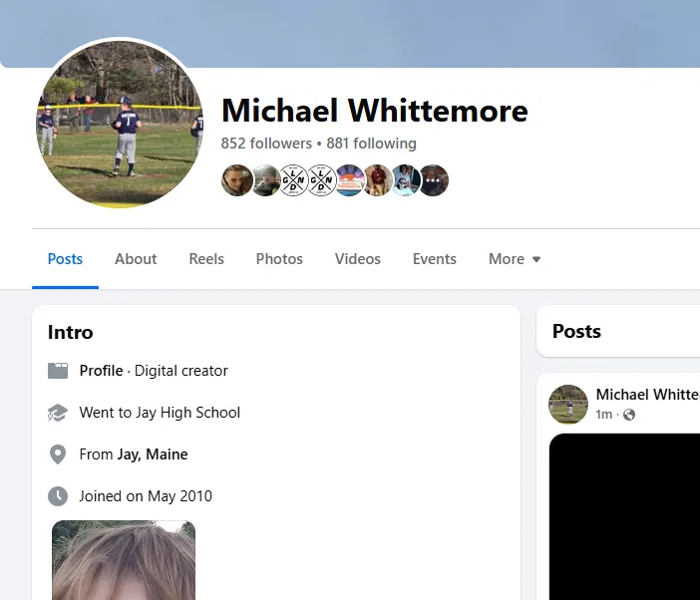Open the Photos tab
Viewport: 700px width, 600px height.
point(279,259)
